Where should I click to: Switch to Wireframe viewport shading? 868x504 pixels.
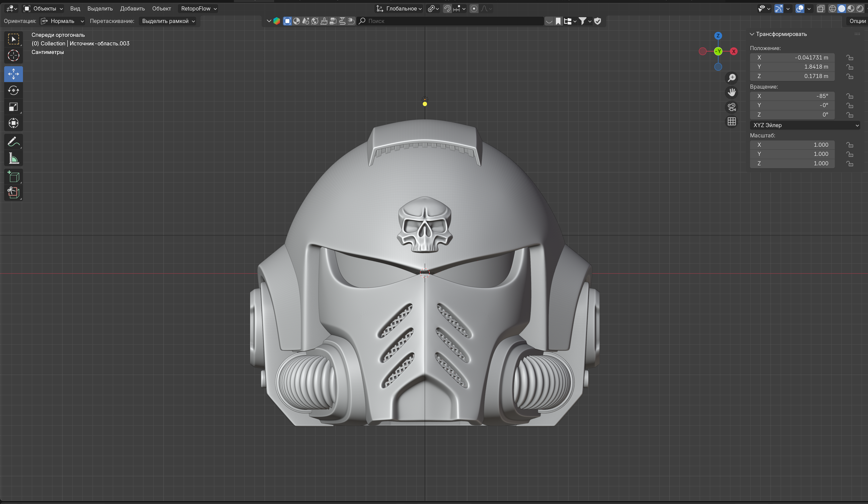point(833,9)
